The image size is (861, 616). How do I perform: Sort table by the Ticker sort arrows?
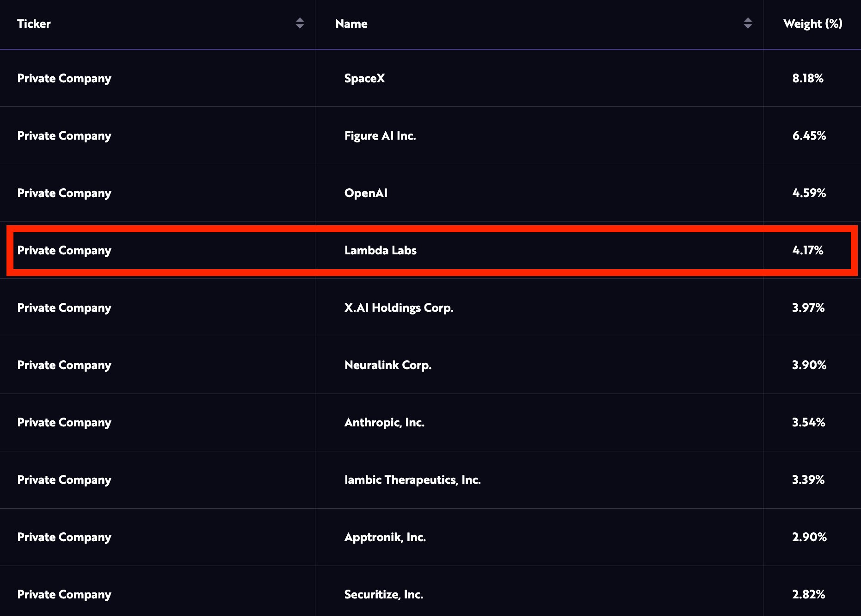click(300, 23)
